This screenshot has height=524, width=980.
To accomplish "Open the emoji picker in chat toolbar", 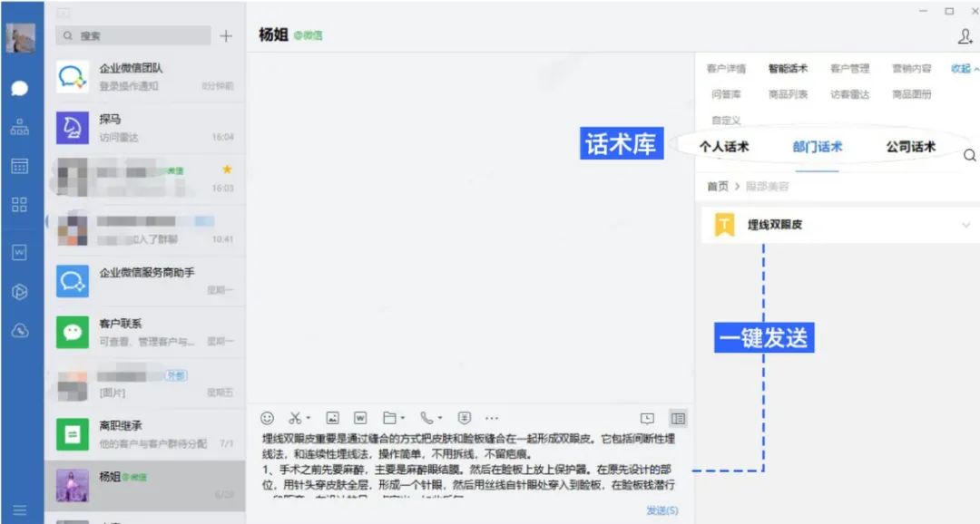I will coord(267,418).
